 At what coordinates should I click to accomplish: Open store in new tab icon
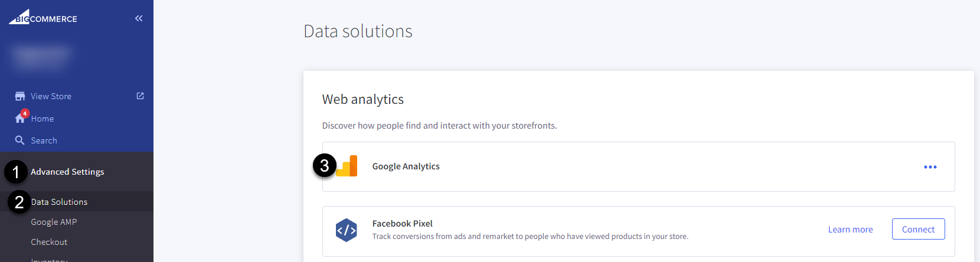click(x=140, y=96)
